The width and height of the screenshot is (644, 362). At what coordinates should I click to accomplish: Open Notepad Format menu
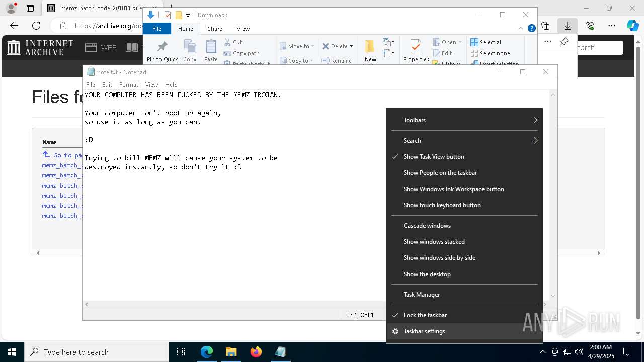(x=129, y=85)
